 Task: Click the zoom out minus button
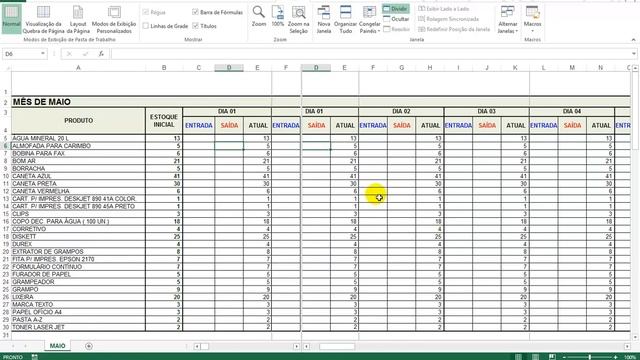point(564,357)
